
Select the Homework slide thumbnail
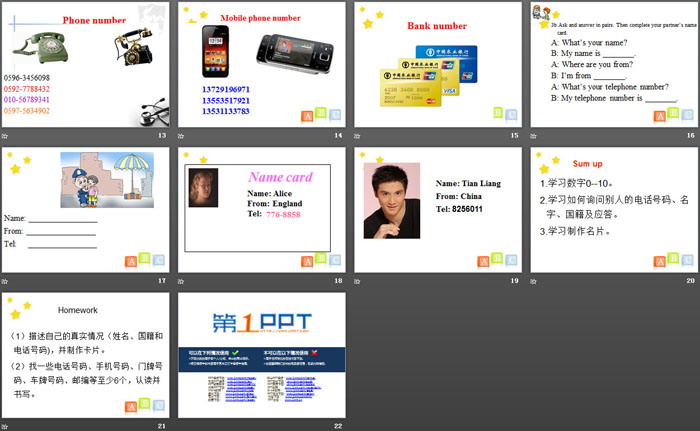pyautogui.click(x=85, y=355)
